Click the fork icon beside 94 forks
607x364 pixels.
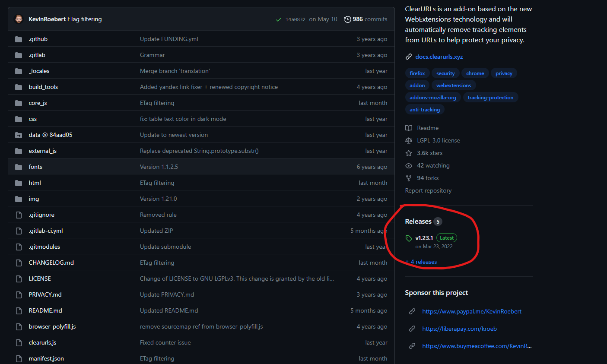tap(409, 178)
